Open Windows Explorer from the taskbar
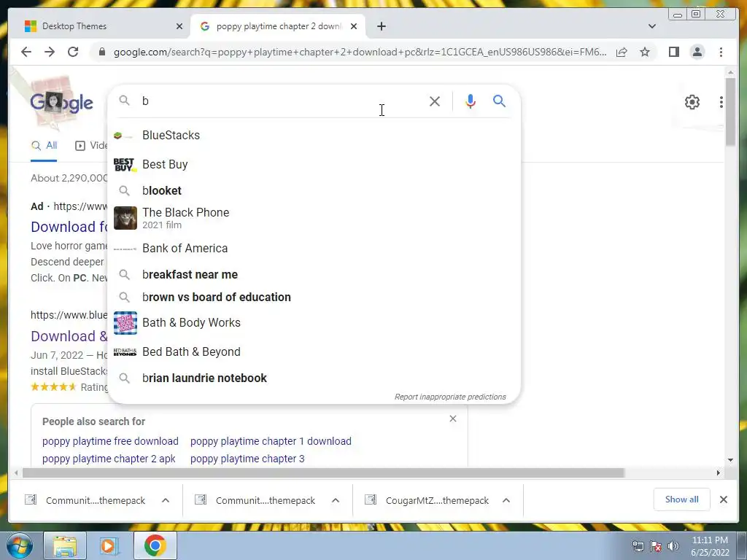 (x=65, y=545)
